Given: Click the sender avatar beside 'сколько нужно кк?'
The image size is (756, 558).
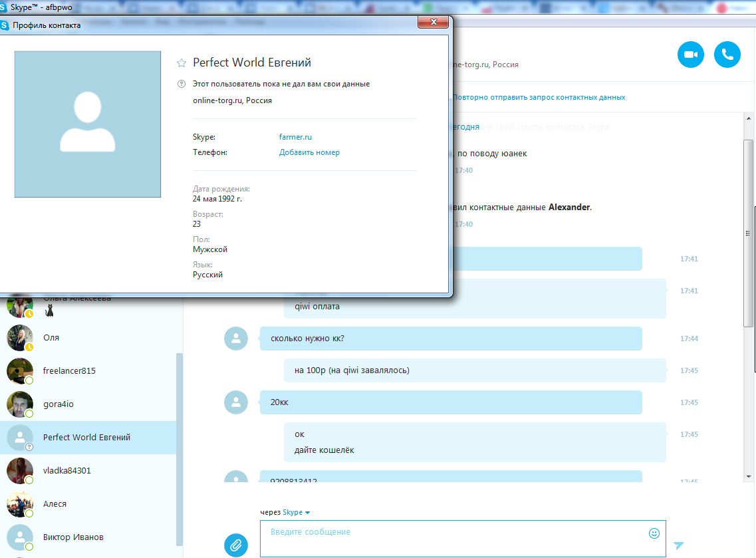Looking at the screenshot, I should click(x=236, y=339).
